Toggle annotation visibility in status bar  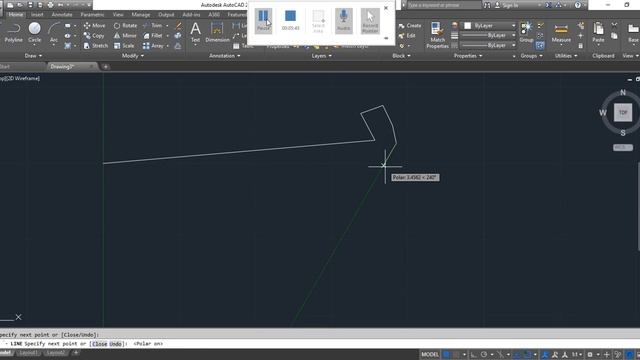(545, 354)
